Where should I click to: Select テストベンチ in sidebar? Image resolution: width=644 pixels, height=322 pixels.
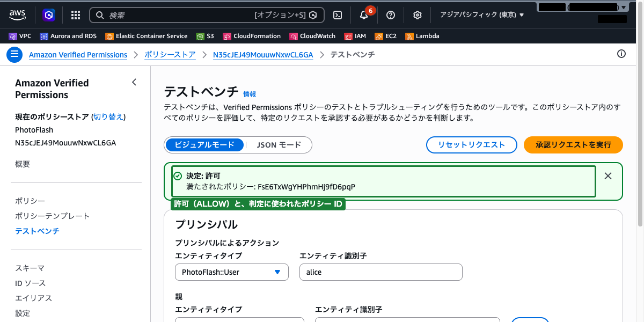click(37, 231)
